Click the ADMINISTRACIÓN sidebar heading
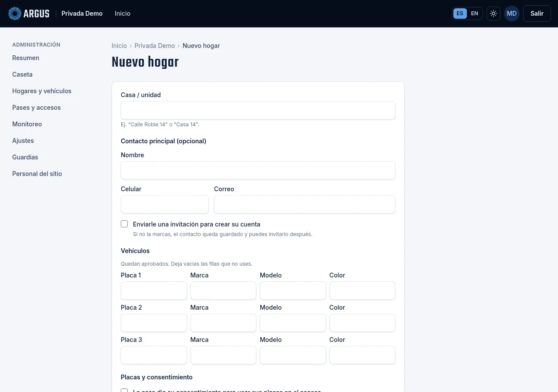Screen dimensions: 558x392 [x=36, y=45]
